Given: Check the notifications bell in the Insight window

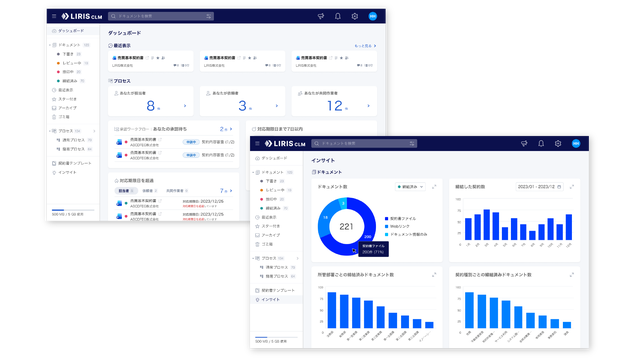Looking at the screenshot, I should pos(541,144).
